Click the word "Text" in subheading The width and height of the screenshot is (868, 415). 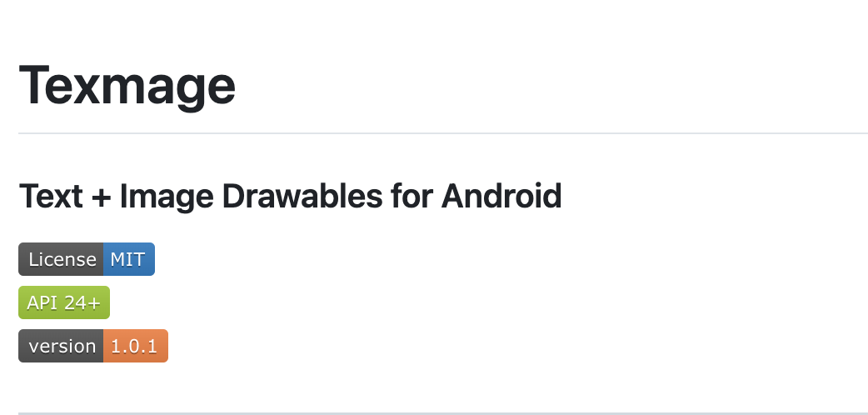(x=50, y=197)
